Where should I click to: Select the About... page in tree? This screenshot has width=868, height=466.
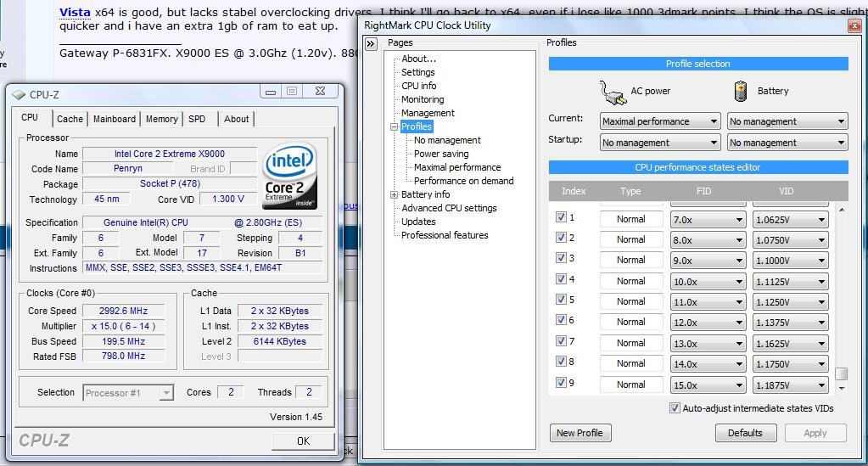pyautogui.click(x=418, y=59)
